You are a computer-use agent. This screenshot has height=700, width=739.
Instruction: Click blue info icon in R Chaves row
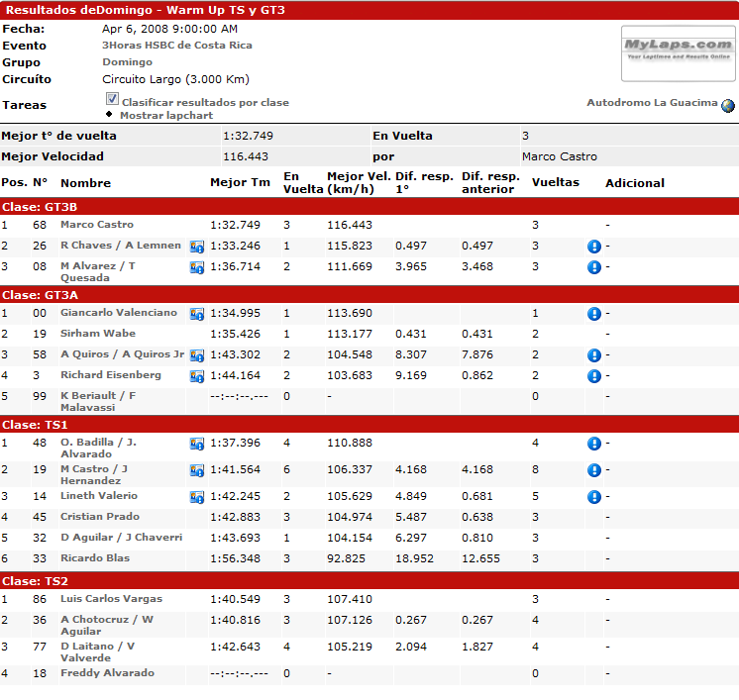click(594, 247)
